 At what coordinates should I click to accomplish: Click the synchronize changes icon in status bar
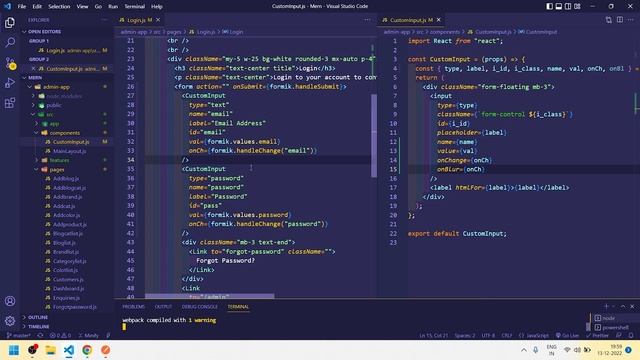pyautogui.click(x=40, y=336)
